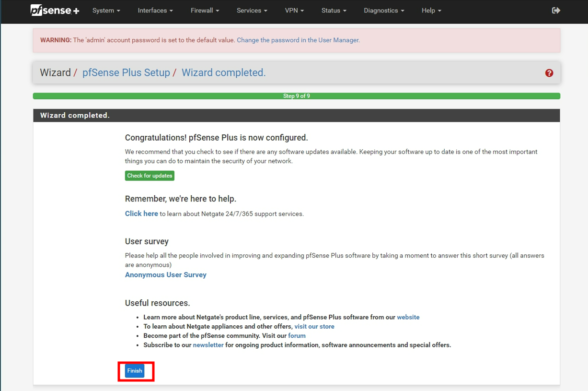Click the pfSense Plus Setup breadcrumb
Image resolution: width=588 pixels, height=391 pixels.
tap(126, 73)
